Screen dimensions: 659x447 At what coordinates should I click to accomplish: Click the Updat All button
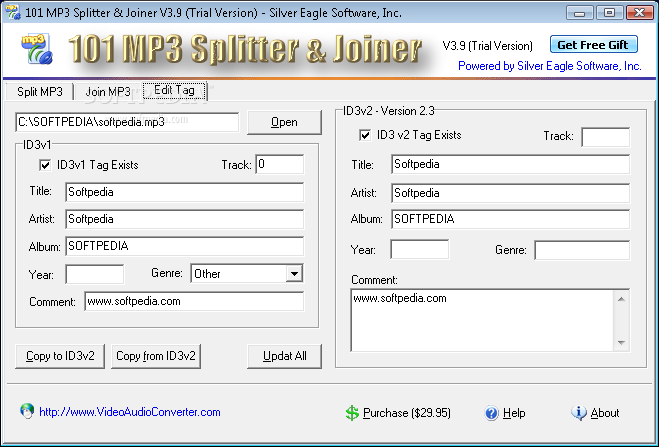(x=285, y=356)
